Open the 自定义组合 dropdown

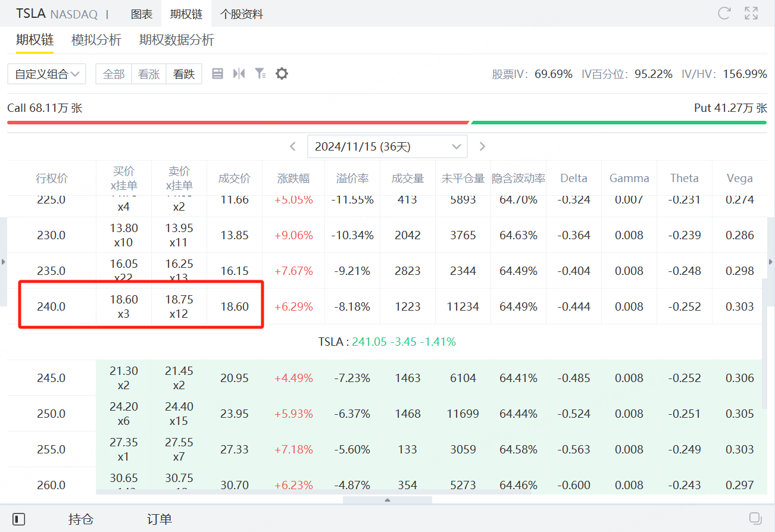46,73
